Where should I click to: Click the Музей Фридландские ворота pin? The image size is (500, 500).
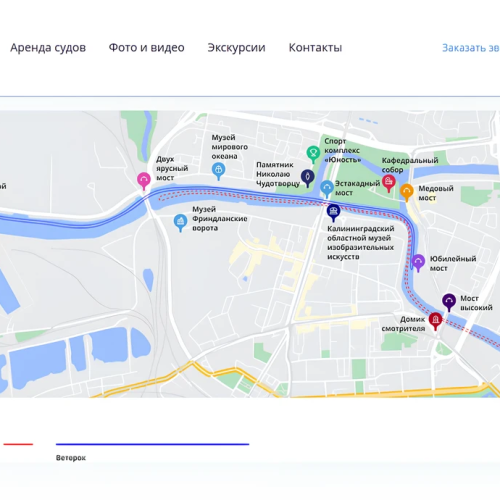click(x=180, y=222)
